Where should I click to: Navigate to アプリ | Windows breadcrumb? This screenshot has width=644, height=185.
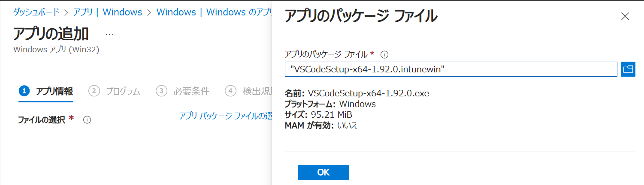coord(108,12)
